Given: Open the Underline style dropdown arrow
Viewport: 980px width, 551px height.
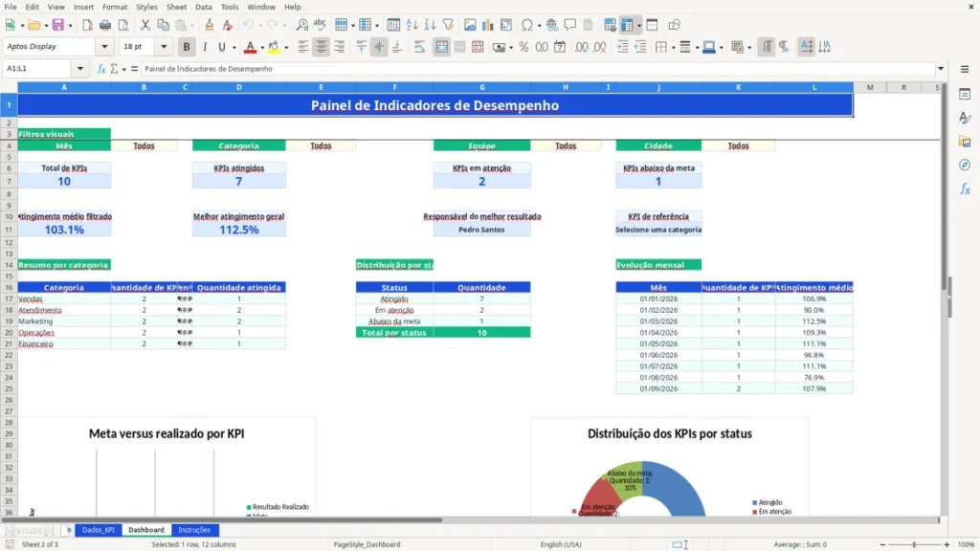Looking at the screenshot, I should pos(234,47).
